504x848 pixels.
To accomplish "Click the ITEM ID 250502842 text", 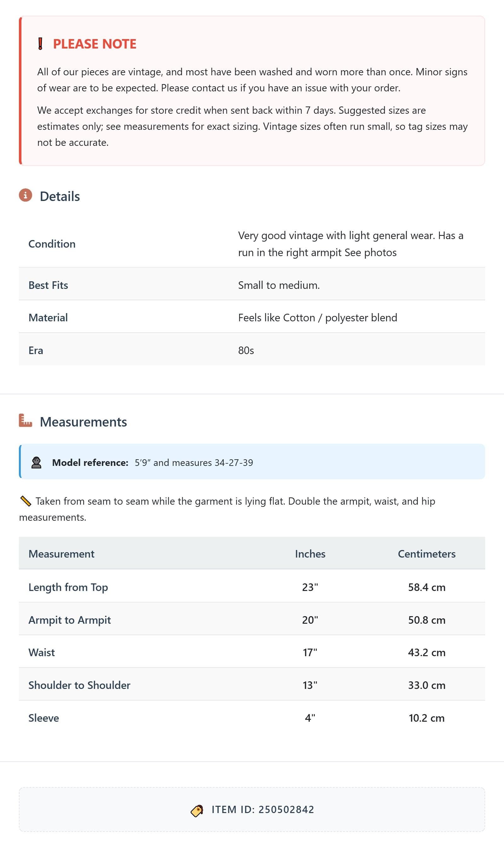I will click(263, 810).
